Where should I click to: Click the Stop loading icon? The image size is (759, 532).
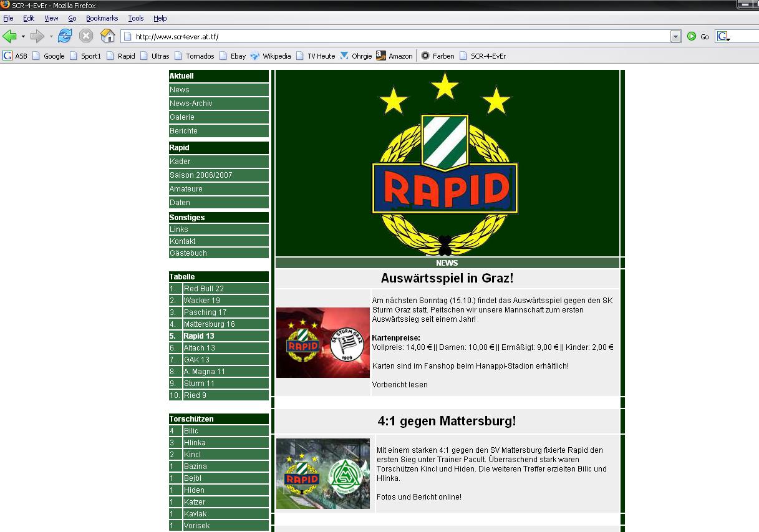click(x=86, y=36)
